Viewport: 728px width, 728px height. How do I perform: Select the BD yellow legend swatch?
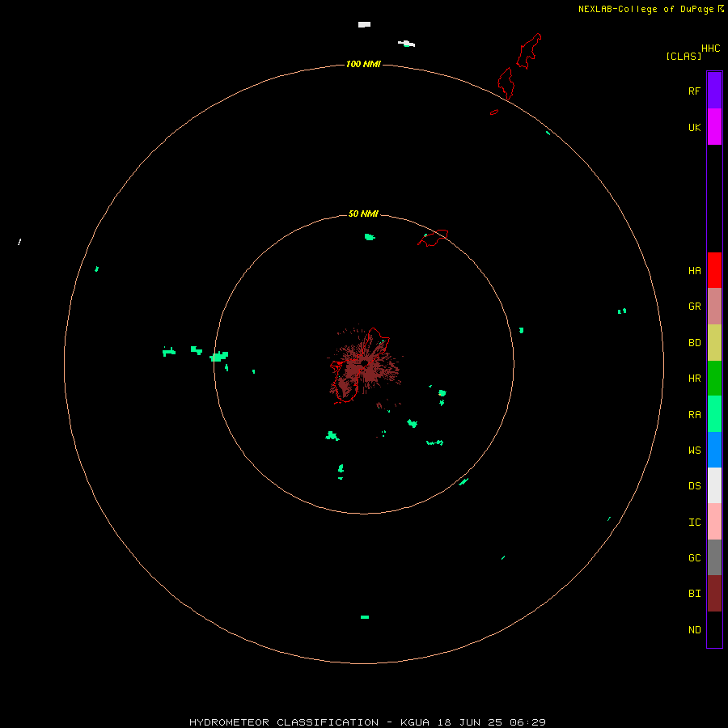pos(714,343)
